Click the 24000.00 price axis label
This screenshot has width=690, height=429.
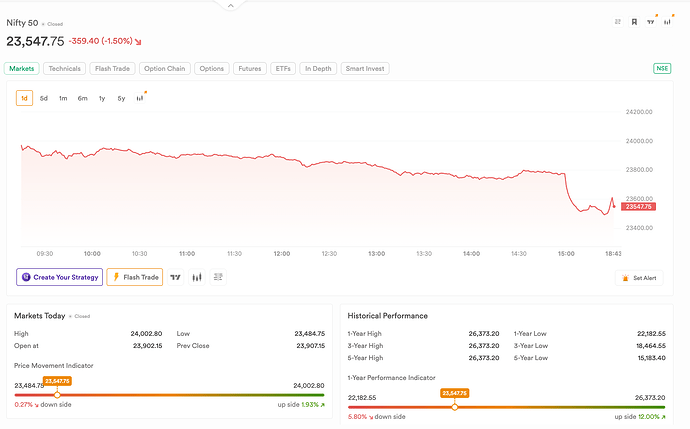click(x=639, y=141)
